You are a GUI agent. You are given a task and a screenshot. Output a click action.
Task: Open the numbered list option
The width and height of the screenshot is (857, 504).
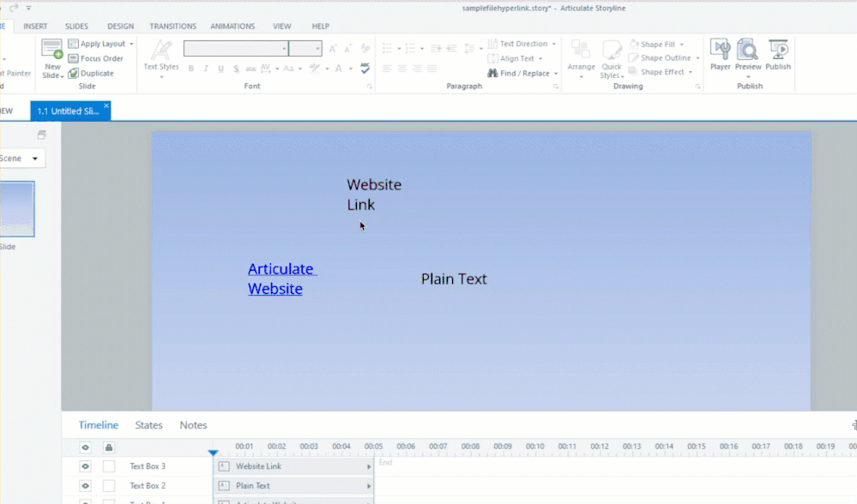pyautogui.click(x=413, y=49)
